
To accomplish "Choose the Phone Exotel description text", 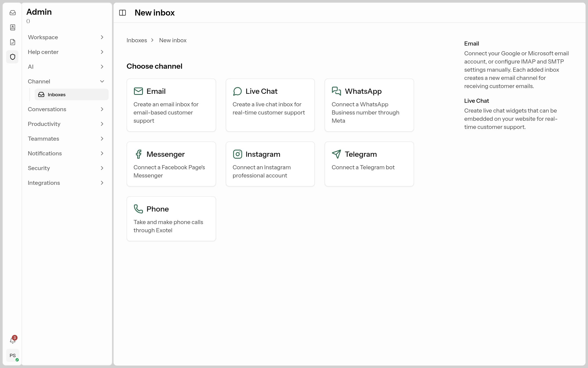I will coord(168,226).
